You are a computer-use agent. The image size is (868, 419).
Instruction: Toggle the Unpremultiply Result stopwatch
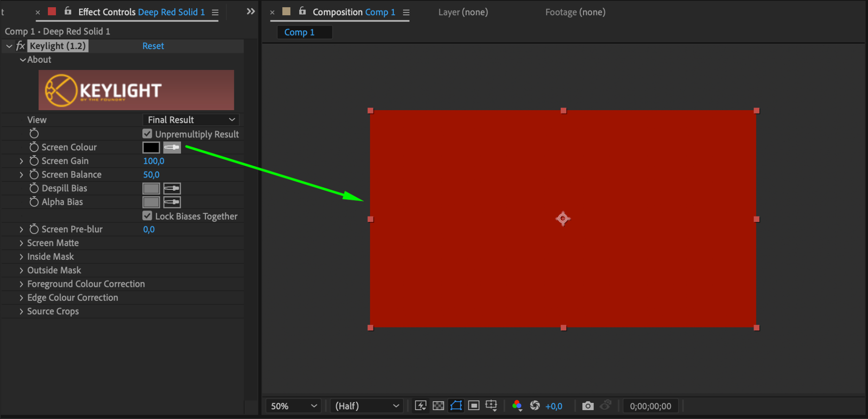[34, 133]
